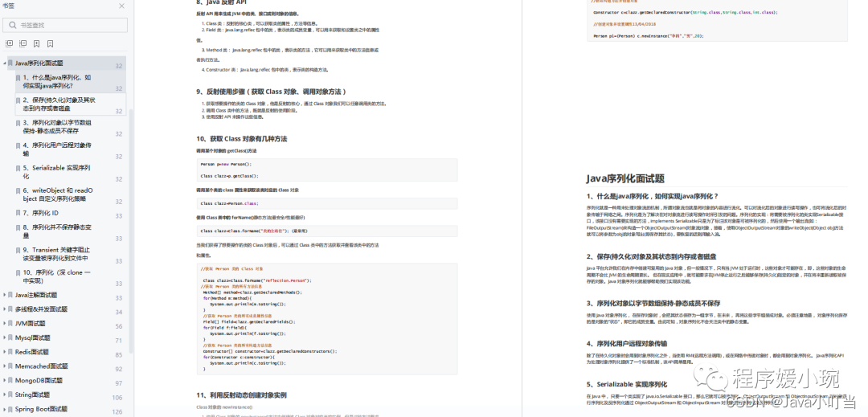
Task: Click the Java序列化面试题 page title
Action: pos(625,178)
